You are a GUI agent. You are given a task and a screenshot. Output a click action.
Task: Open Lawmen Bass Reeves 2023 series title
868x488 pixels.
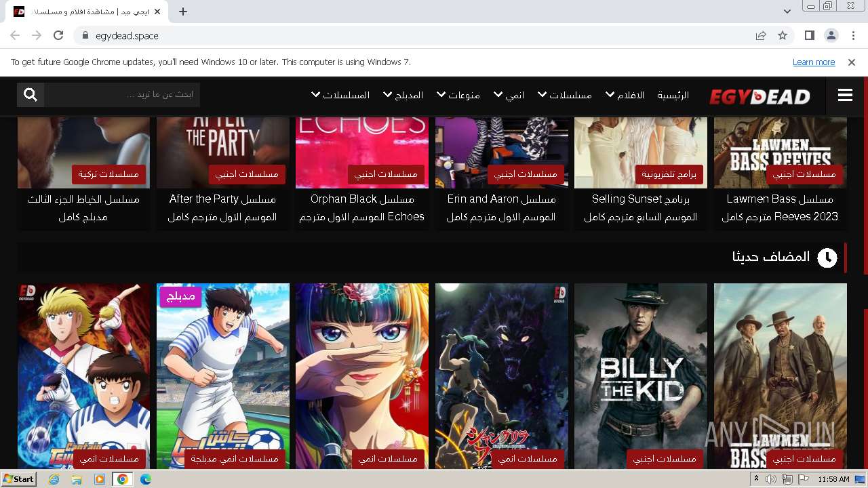pyautogui.click(x=780, y=208)
